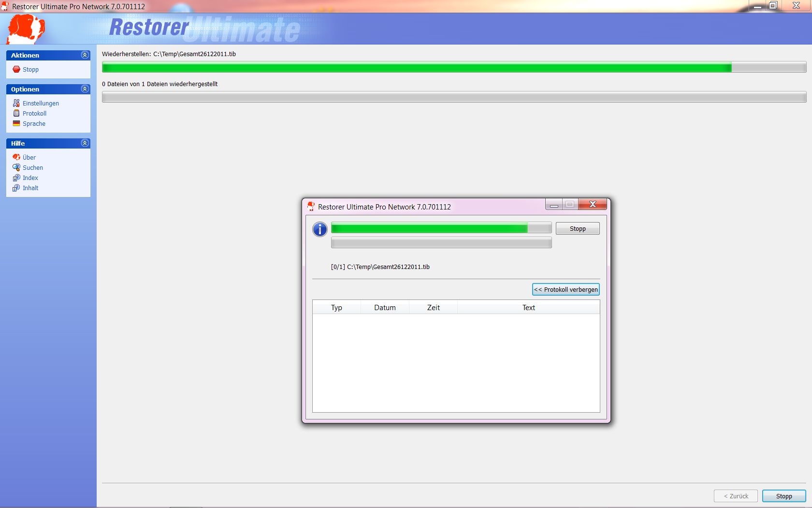Viewport: 812px width, 508px height.
Task: Click the Restorer dog logo in header
Action: point(26,29)
